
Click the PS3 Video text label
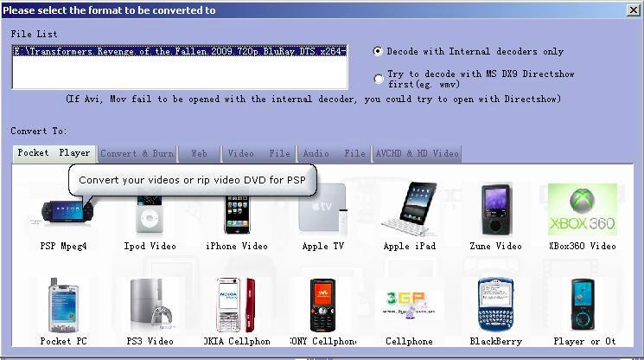[x=150, y=341]
